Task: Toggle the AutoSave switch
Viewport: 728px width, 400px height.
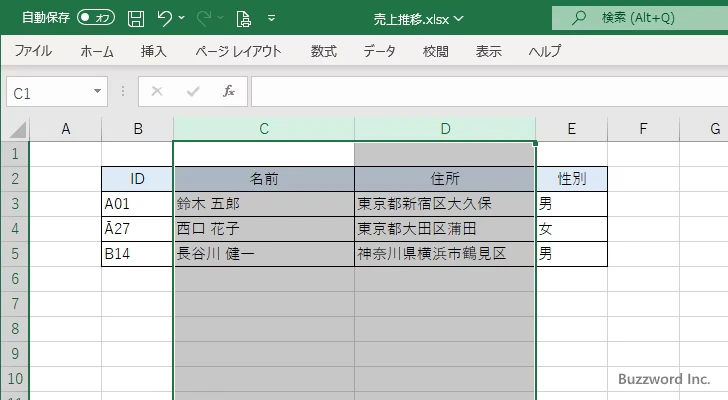Action: pos(96,18)
